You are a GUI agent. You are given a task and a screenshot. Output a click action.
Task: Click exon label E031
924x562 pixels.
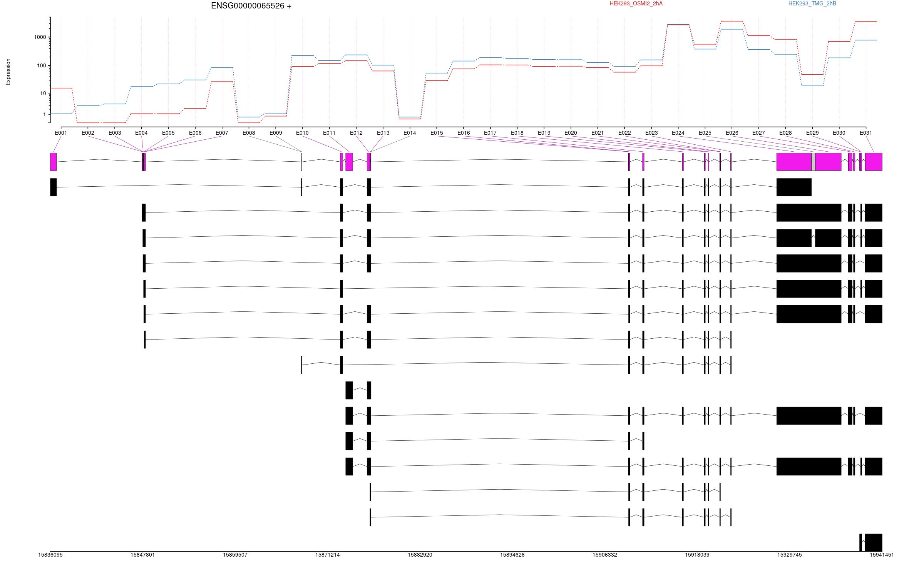click(866, 133)
